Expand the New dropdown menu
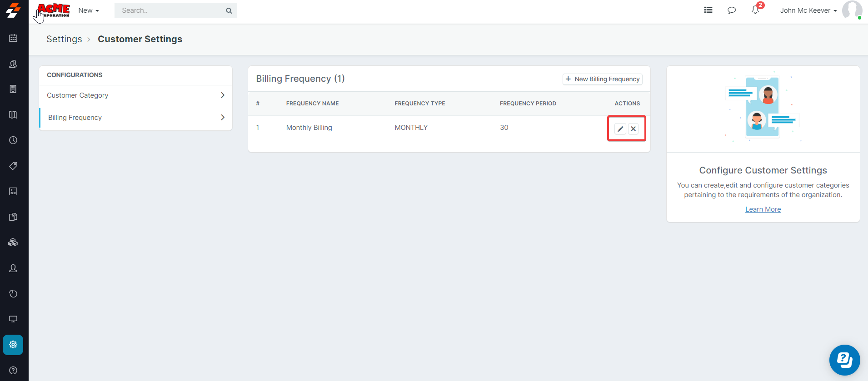This screenshot has height=381, width=868. (x=89, y=10)
